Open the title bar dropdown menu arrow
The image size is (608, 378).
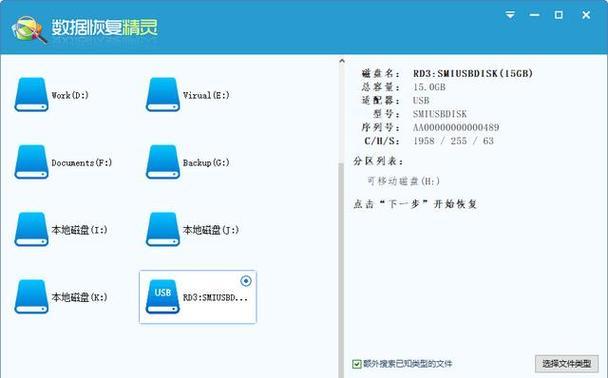point(510,15)
